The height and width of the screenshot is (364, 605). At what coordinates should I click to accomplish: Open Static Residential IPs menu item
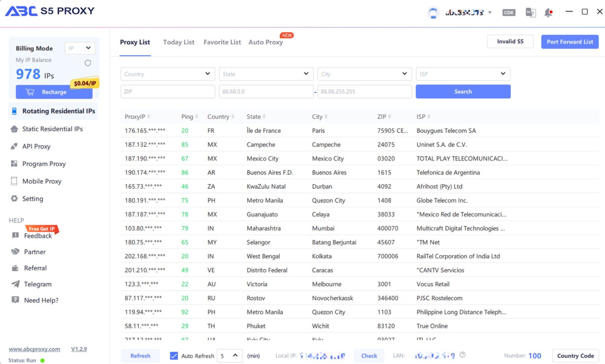tap(53, 129)
